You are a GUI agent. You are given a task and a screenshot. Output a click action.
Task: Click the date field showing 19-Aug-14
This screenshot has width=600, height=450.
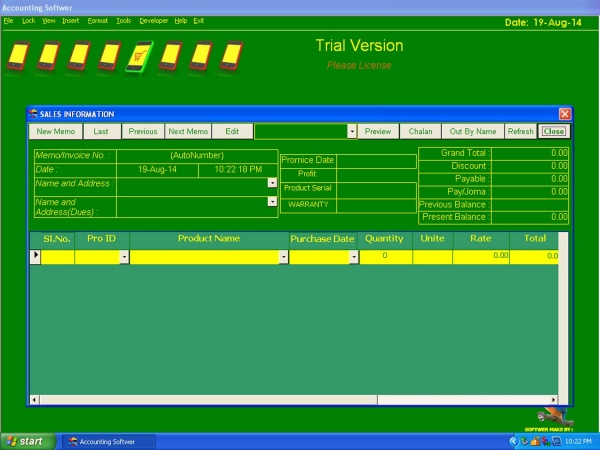coord(157,170)
